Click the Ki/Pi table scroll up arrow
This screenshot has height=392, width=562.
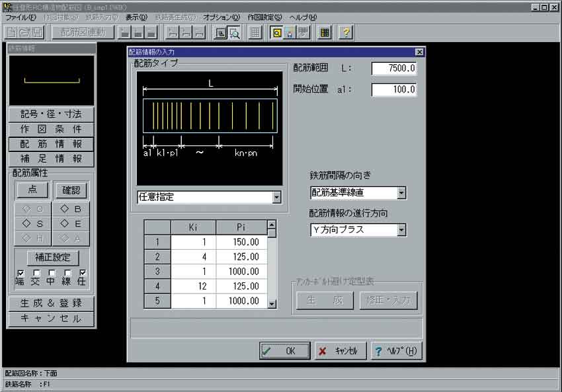point(272,225)
